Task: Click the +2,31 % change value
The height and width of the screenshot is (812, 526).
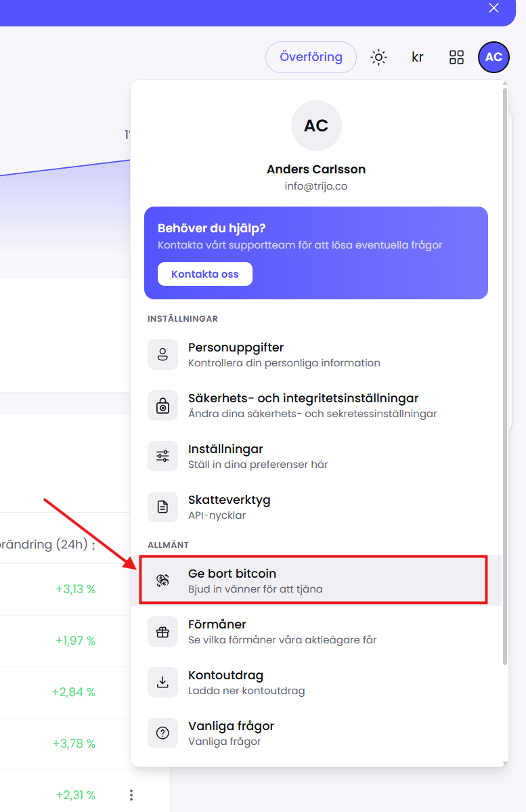Action: click(76, 795)
